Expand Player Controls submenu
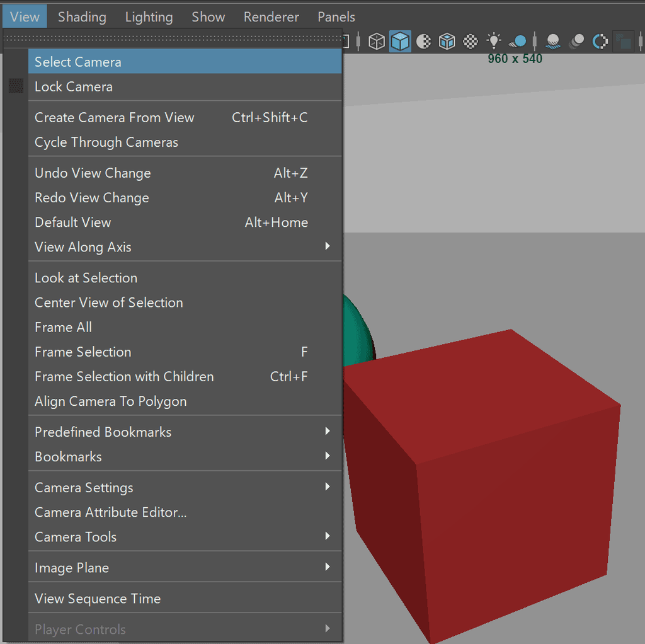The height and width of the screenshot is (644, 645). pos(185,630)
